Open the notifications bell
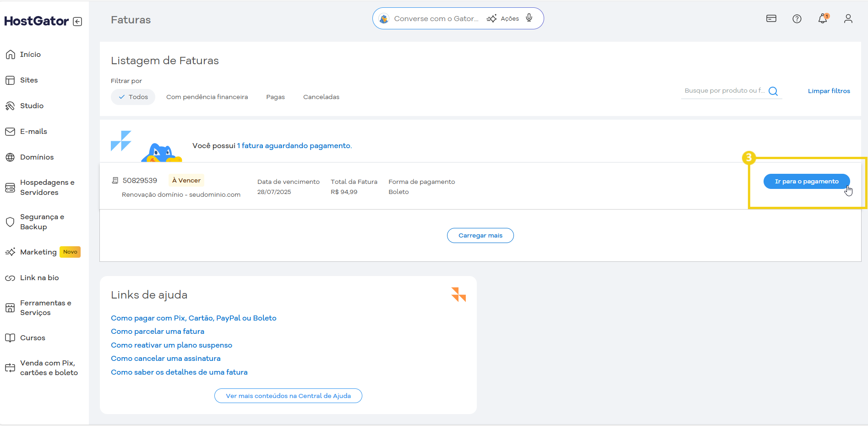The image size is (868, 426). (x=823, y=19)
